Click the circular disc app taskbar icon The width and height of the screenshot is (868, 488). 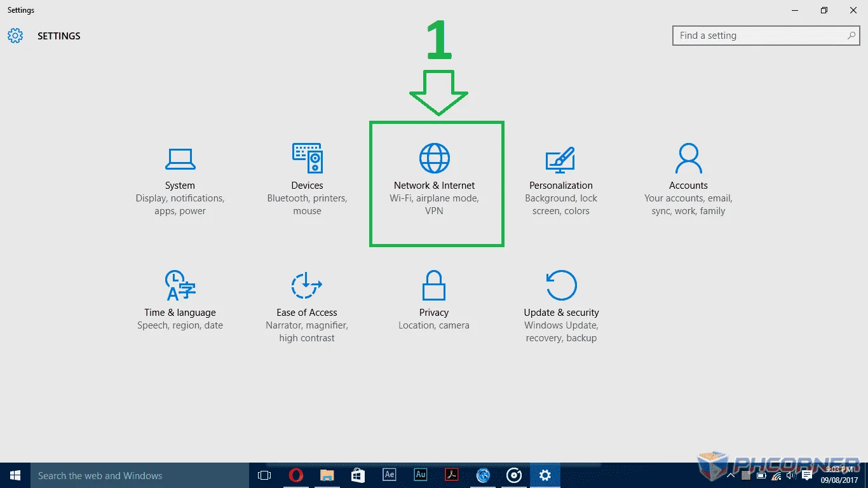[514, 475]
